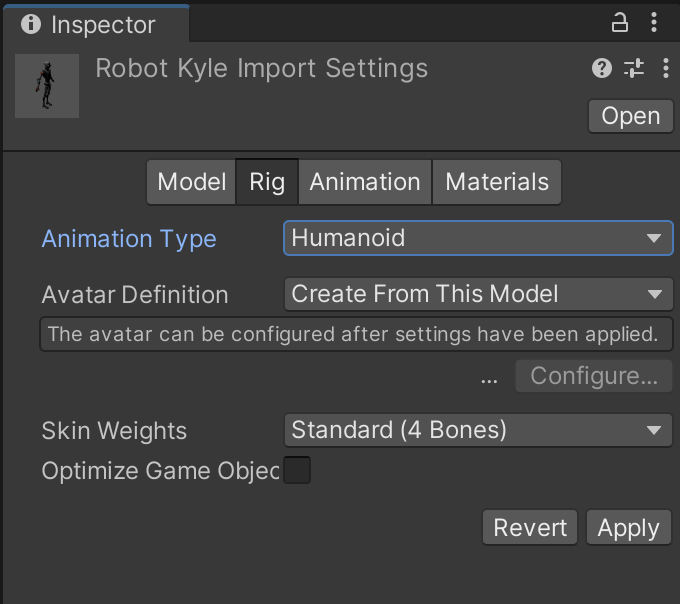Toggle the Inspector lock icon

(x=619, y=23)
